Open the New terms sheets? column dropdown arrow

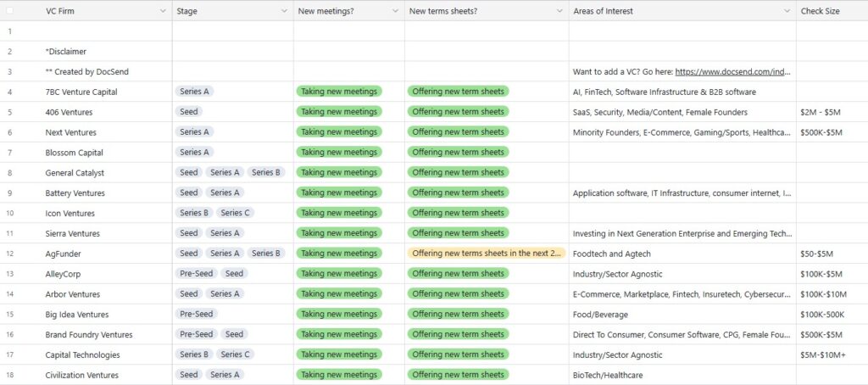[559, 11]
